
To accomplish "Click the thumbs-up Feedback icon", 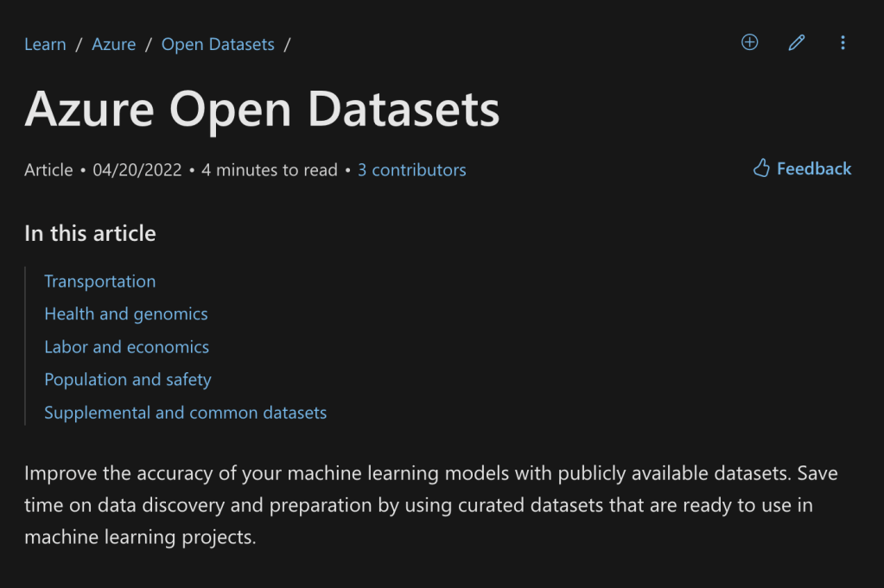I will pos(761,168).
